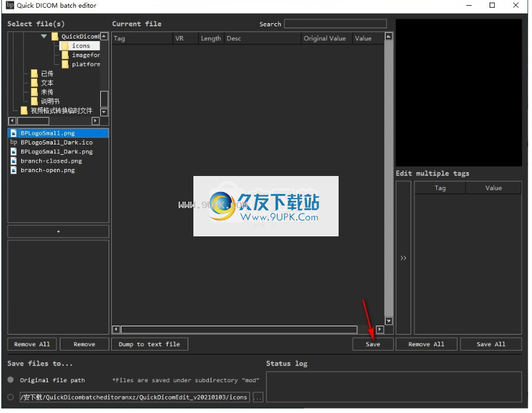Click the Status log text area
Viewport: 532px width, 413px height.
point(394,387)
